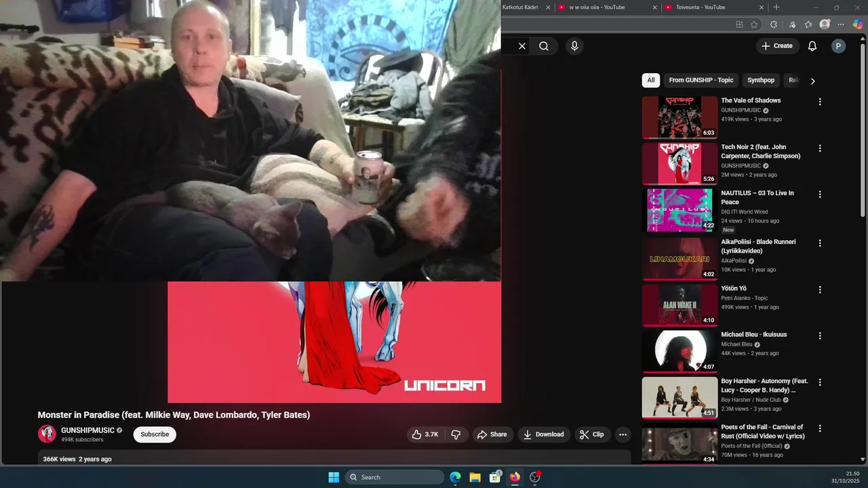Open the Blade Runneri video title
This screenshot has width=868, height=488.
coord(758,246)
